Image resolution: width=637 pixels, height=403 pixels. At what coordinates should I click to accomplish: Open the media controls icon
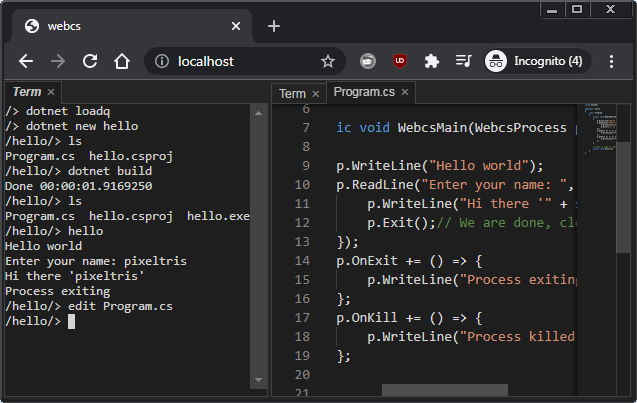463,61
